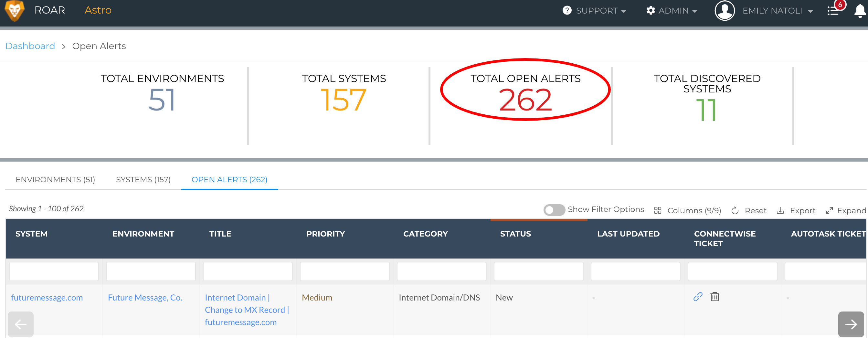The width and height of the screenshot is (868, 338).
Task: Delete the futuremessage.com alert
Action: coord(715,297)
